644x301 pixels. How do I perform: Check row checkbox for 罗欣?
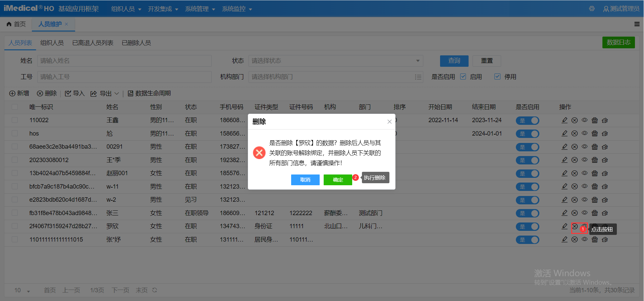(x=15, y=227)
